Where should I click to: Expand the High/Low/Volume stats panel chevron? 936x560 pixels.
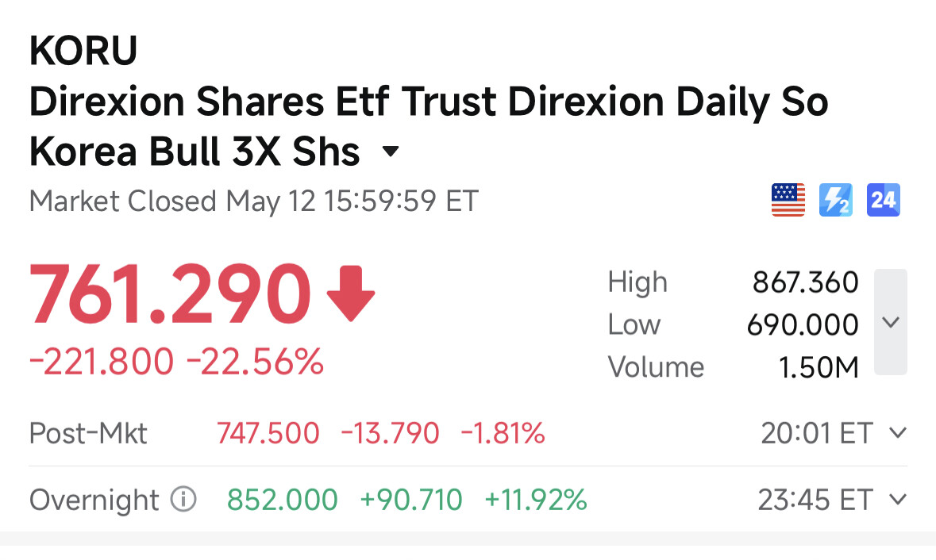(891, 322)
